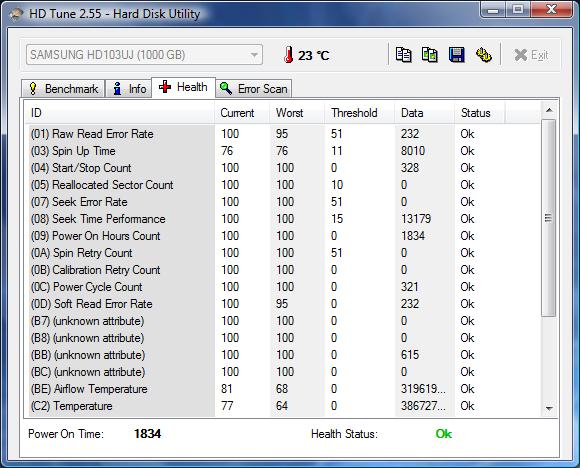
Task: Click the 13179 Seek Time Performance data value
Action: pos(416,219)
